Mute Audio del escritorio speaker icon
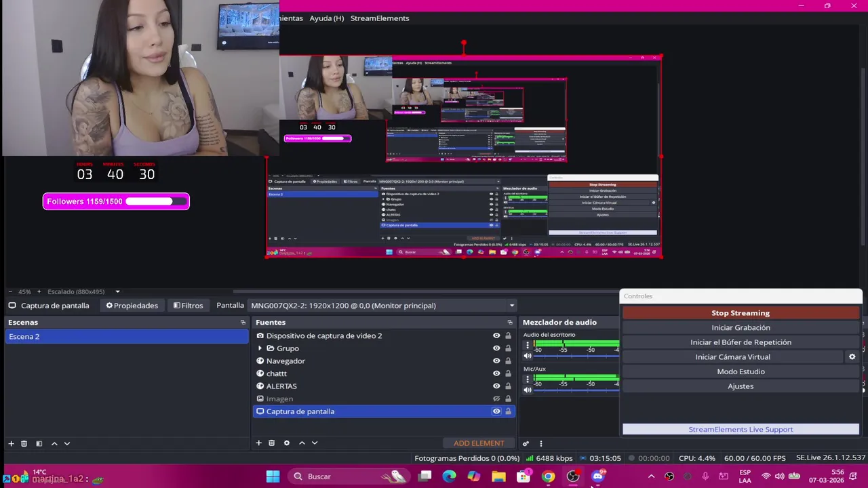Viewport: 868px width, 488px height. point(528,356)
